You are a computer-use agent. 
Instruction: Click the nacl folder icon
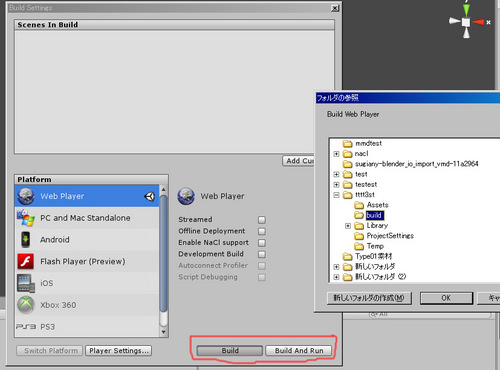coord(348,154)
